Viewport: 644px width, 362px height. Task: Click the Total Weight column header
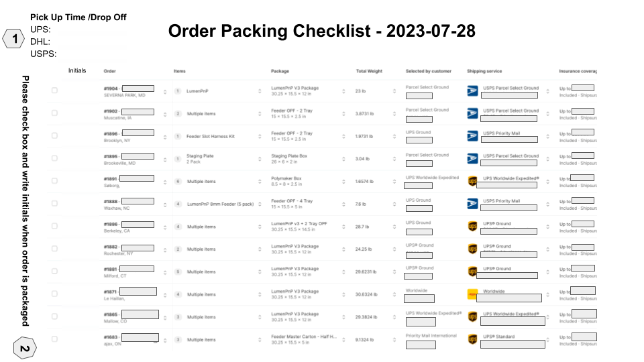tap(369, 71)
